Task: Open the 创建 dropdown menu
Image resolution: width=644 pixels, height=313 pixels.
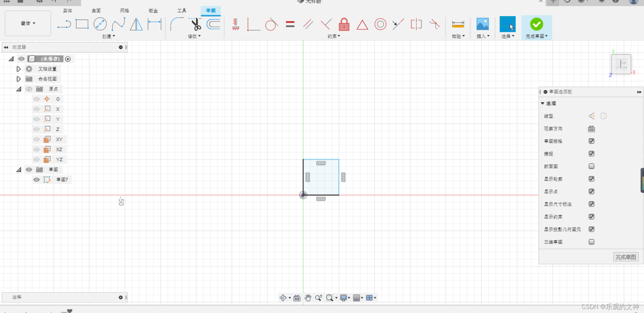Action: (109, 36)
